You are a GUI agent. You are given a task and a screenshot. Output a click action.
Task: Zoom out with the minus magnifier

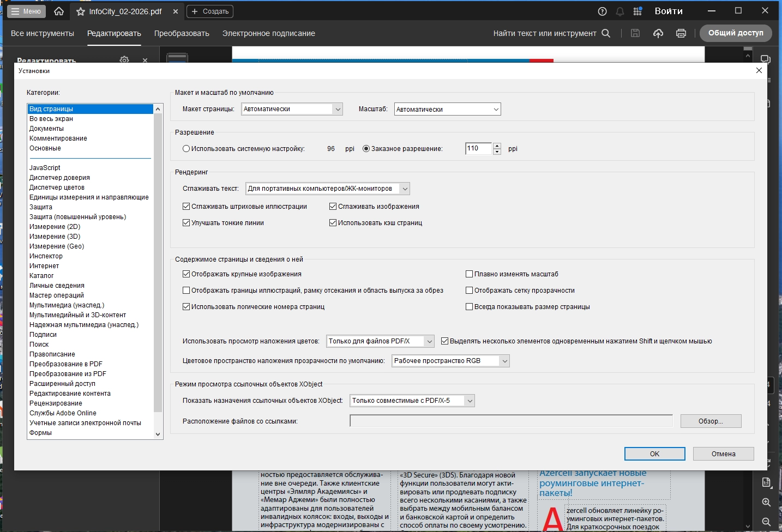click(766, 522)
